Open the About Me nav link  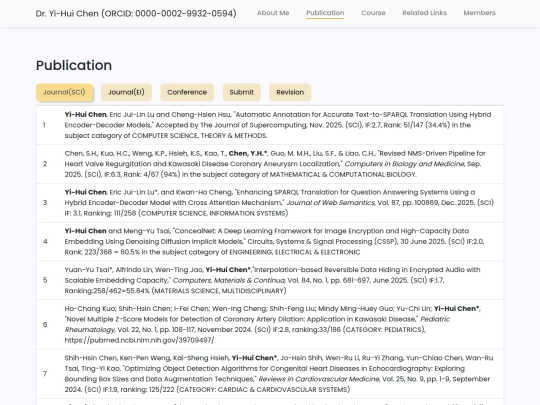tap(273, 13)
